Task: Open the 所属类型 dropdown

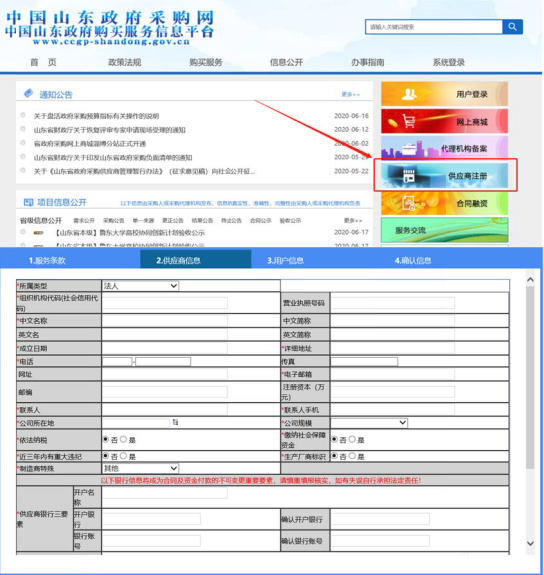Action: [x=140, y=286]
